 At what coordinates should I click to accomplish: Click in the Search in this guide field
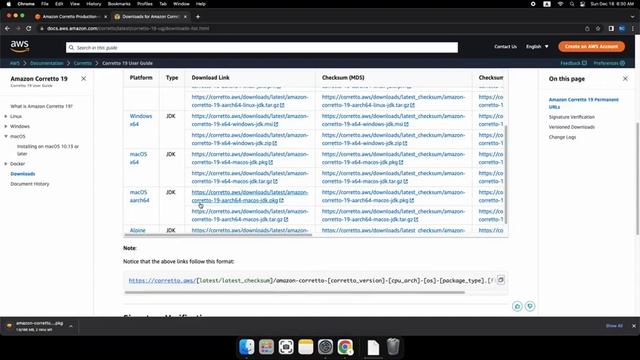click(x=262, y=48)
